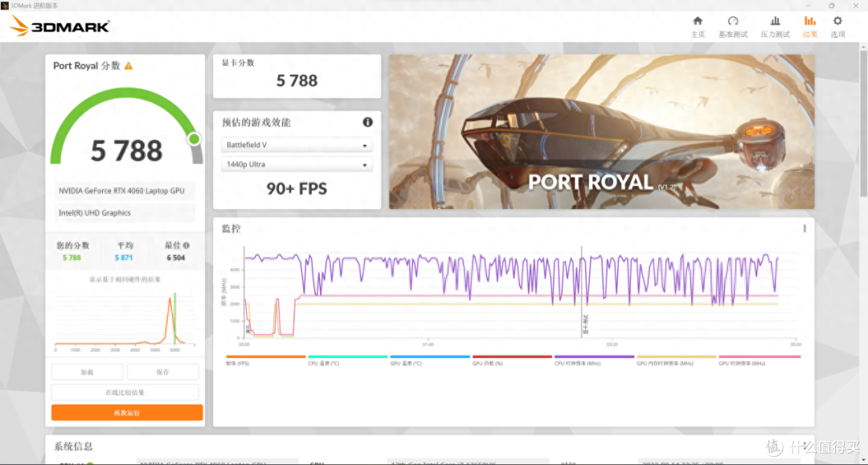Restore down the 3DMark window
This screenshot has height=465, width=868.
click(832, 5)
